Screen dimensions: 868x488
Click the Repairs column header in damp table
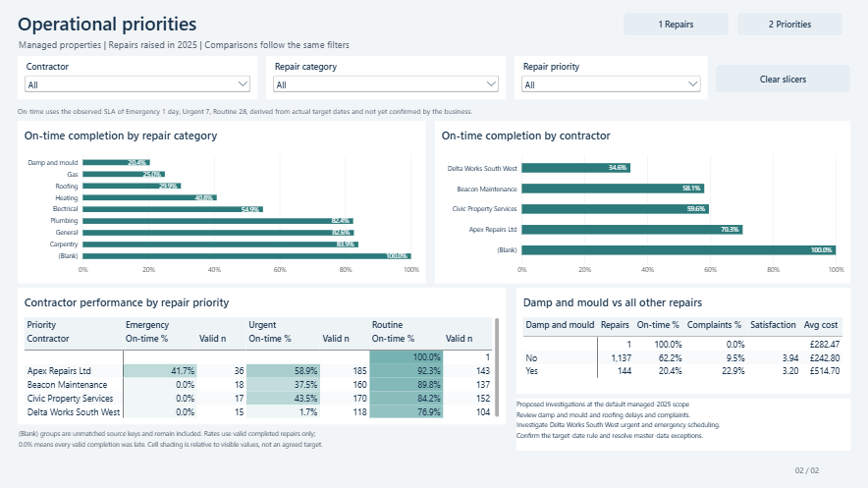pos(615,325)
